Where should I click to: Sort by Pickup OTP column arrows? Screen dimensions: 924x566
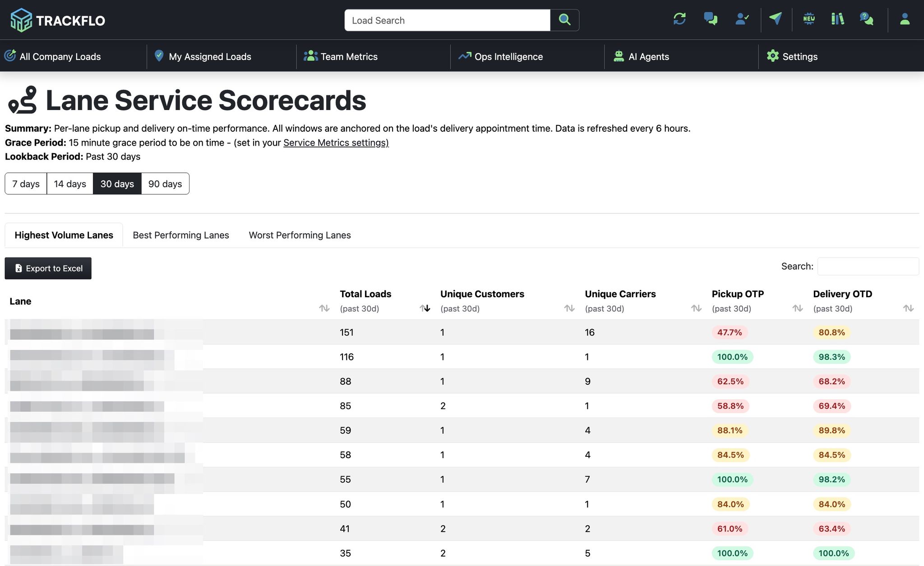coord(797,308)
